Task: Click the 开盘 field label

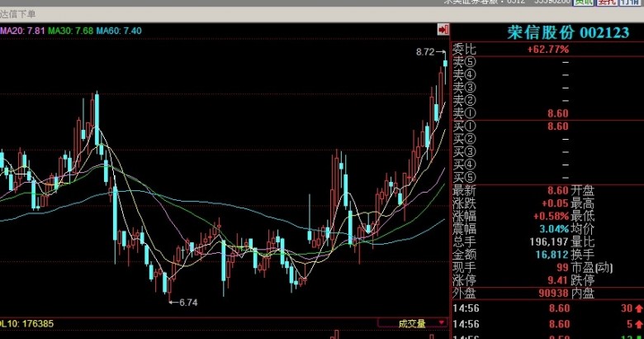Action: (x=582, y=190)
